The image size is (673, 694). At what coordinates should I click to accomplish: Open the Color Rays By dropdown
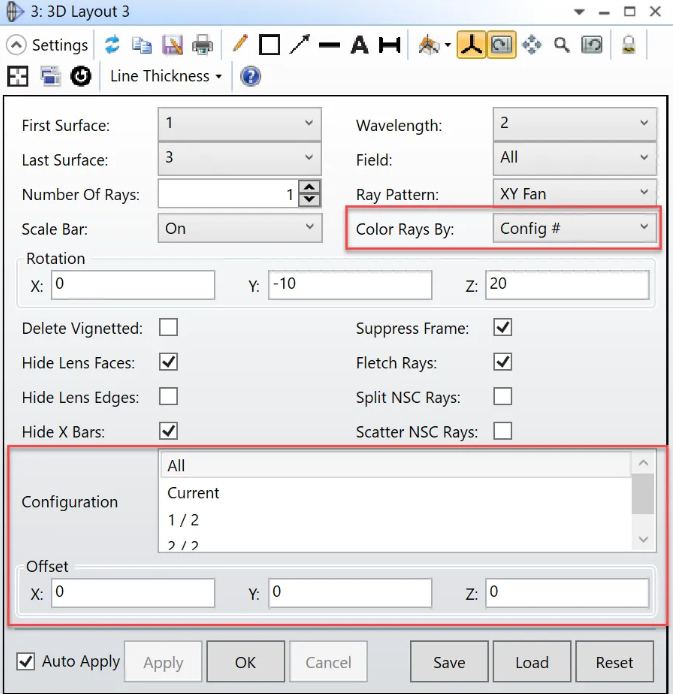click(574, 229)
